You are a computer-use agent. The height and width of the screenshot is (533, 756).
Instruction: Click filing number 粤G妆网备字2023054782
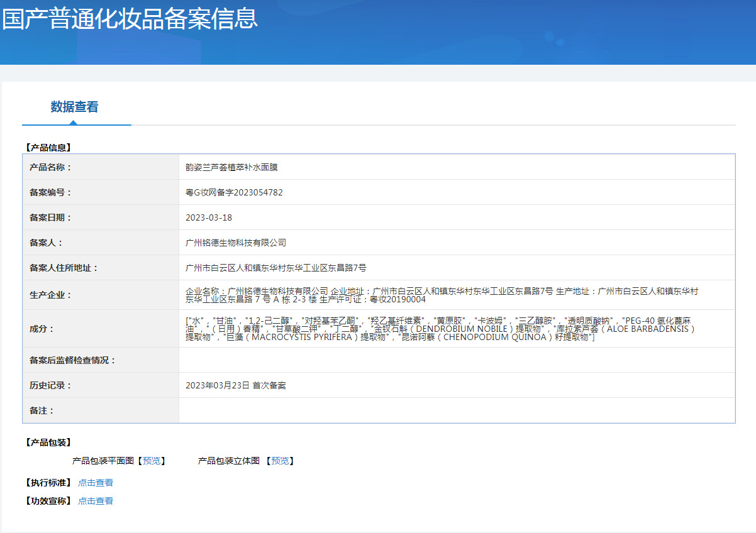point(234,192)
